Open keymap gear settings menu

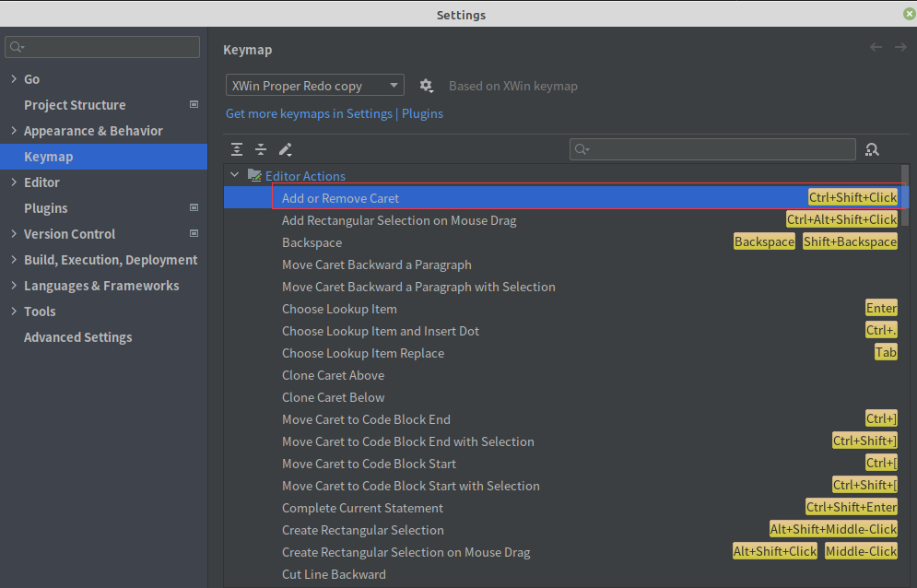coord(427,86)
